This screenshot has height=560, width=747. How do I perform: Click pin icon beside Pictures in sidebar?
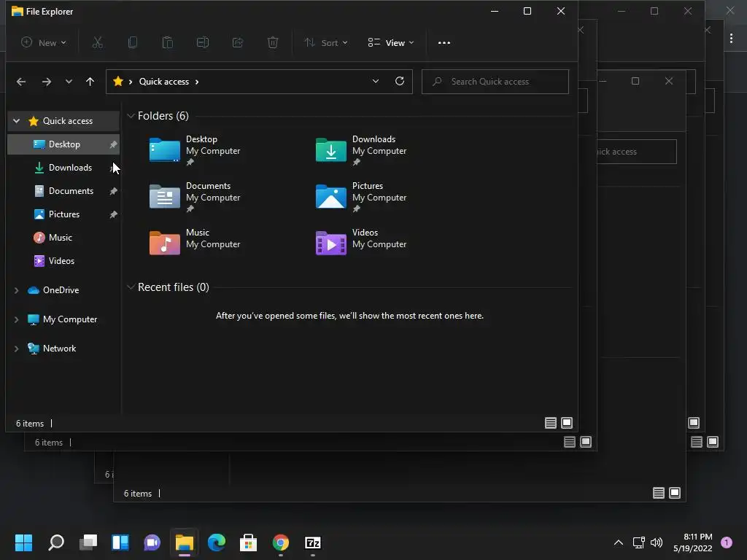coord(113,215)
